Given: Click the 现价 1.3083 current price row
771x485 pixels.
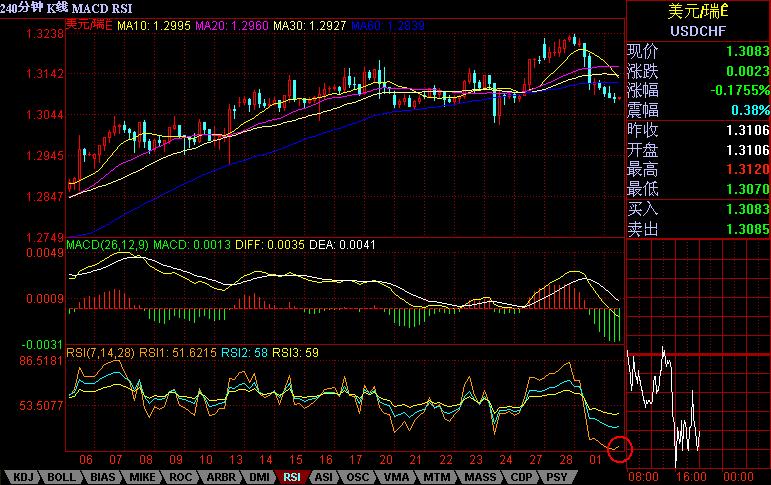Looking at the screenshot, I should [698, 51].
